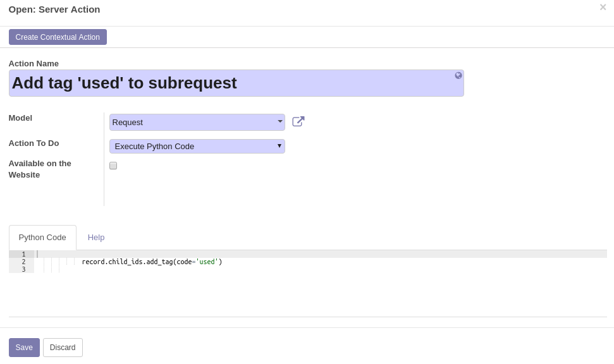This screenshot has width=614, height=364.
Task: Click line number 2 in editor gutter
Action: (x=23, y=262)
